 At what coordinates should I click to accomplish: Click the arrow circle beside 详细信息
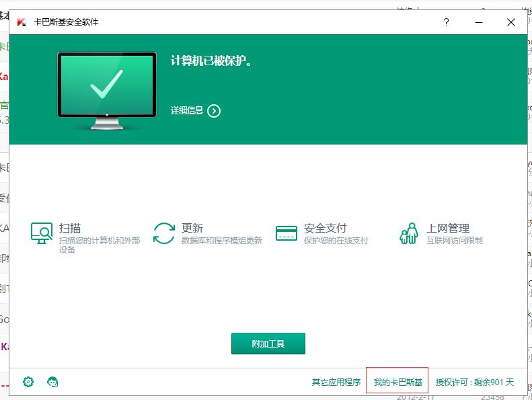click(x=214, y=111)
